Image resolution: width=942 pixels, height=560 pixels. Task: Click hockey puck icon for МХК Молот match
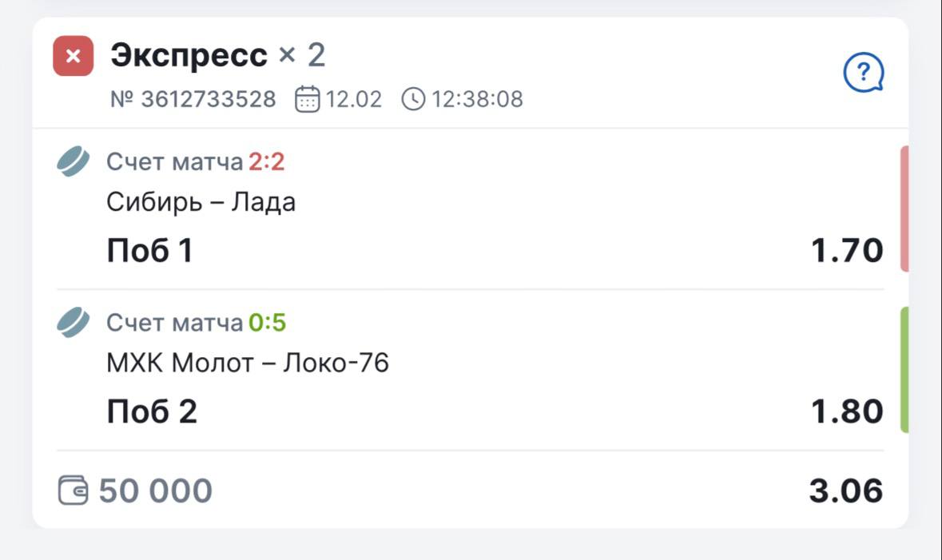(74, 323)
